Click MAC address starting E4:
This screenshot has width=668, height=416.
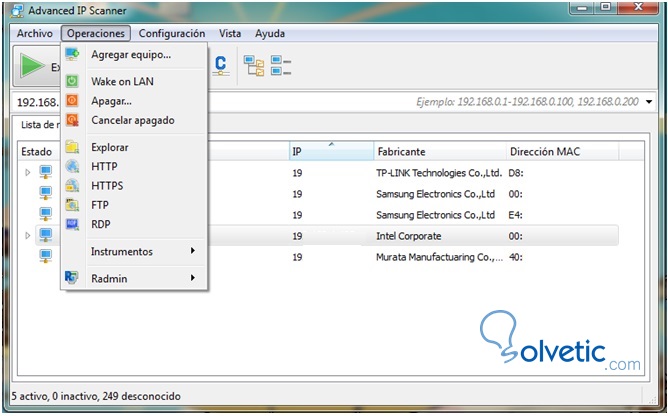pyautogui.click(x=515, y=215)
